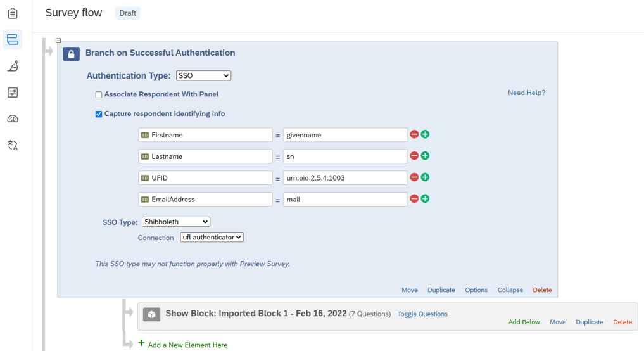Uncheck Capture respondent identifying info
This screenshot has width=644, height=351.
(99, 114)
